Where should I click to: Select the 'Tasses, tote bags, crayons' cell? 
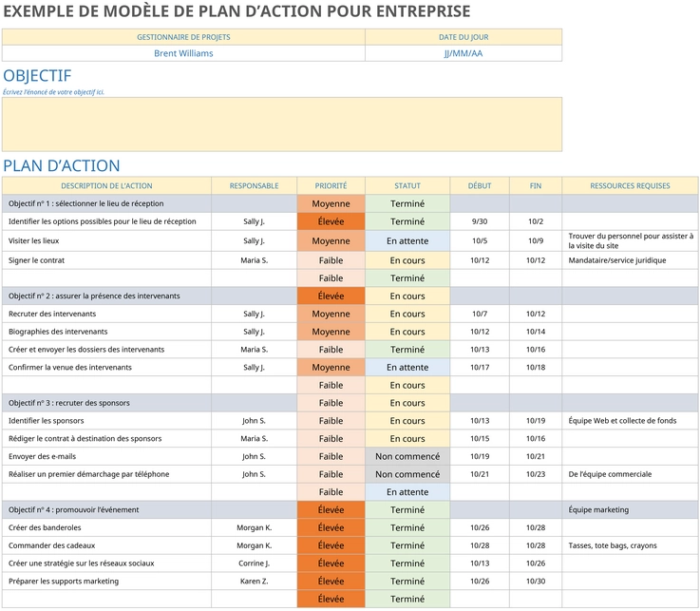click(x=630, y=545)
